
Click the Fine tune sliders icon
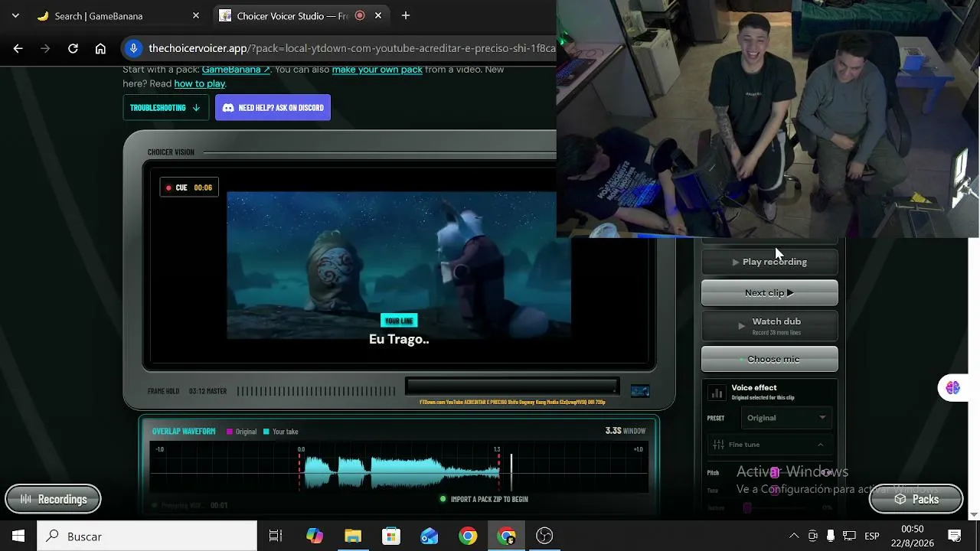pos(718,445)
